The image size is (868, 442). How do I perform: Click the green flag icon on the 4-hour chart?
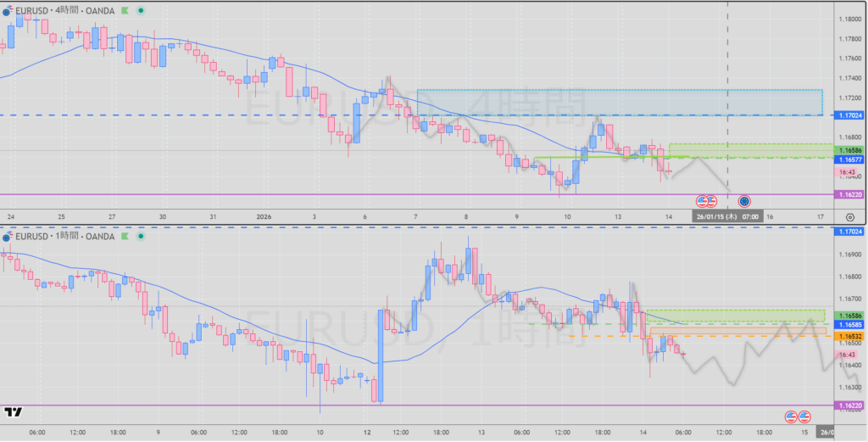point(125,12)
